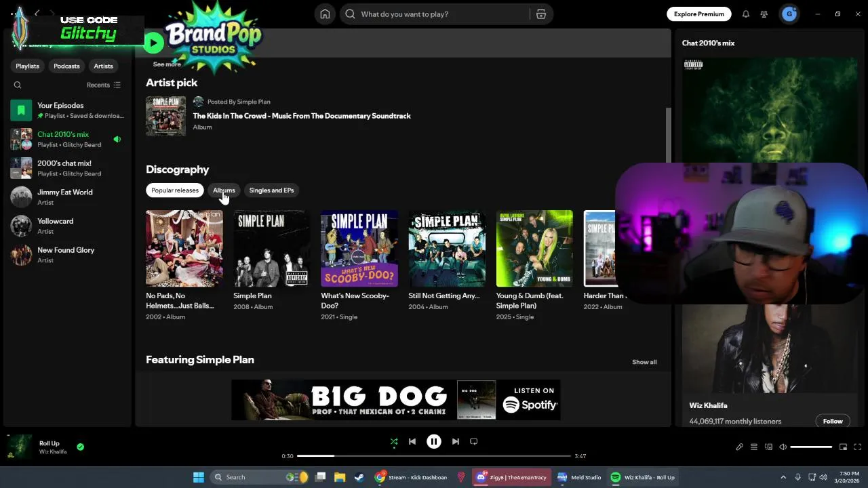
Task: Switch to Meld Studio on taskbar
Action: [579, 477]
